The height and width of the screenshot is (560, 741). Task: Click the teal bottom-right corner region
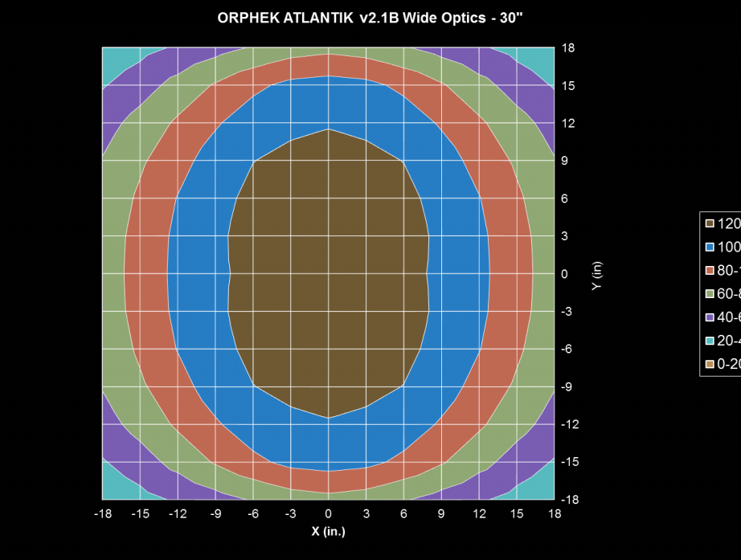tap(544, 488)
